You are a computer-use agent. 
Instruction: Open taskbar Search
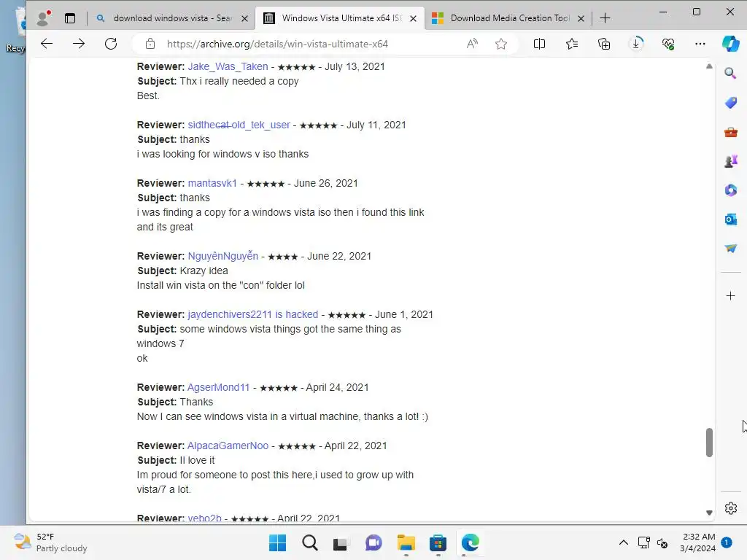309,542
